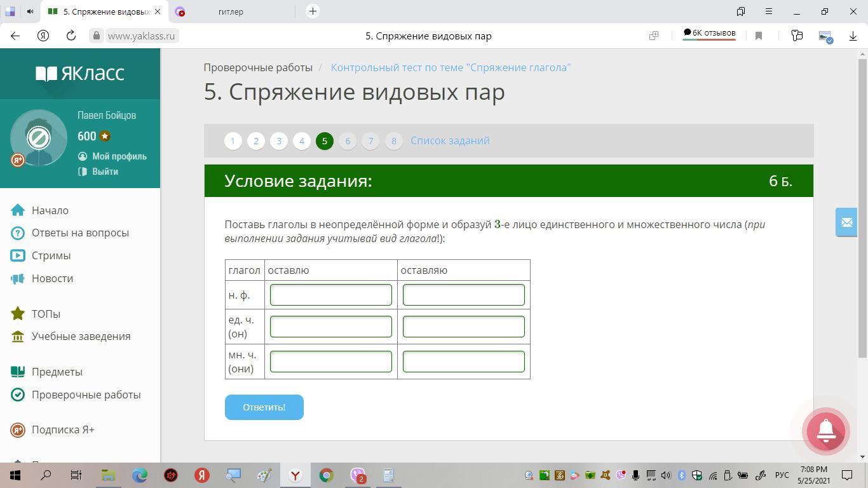This screenshot has height=488, width=868.
Task: Open the Yandex home button in address bar
Action: pyautogui.click(x=43, y=36)
